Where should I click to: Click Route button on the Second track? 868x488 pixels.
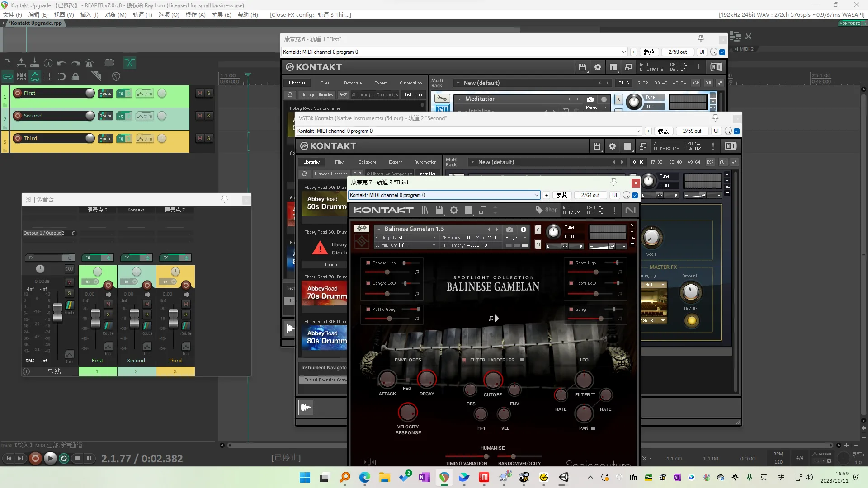105,116
